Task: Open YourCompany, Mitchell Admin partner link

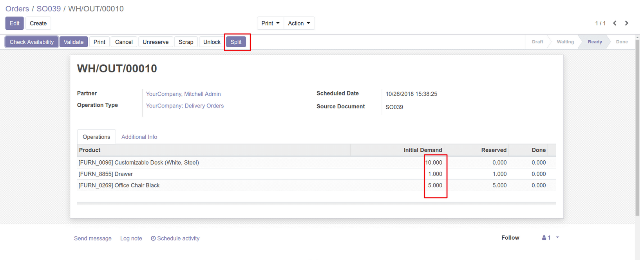Action: tap(183, 94)
